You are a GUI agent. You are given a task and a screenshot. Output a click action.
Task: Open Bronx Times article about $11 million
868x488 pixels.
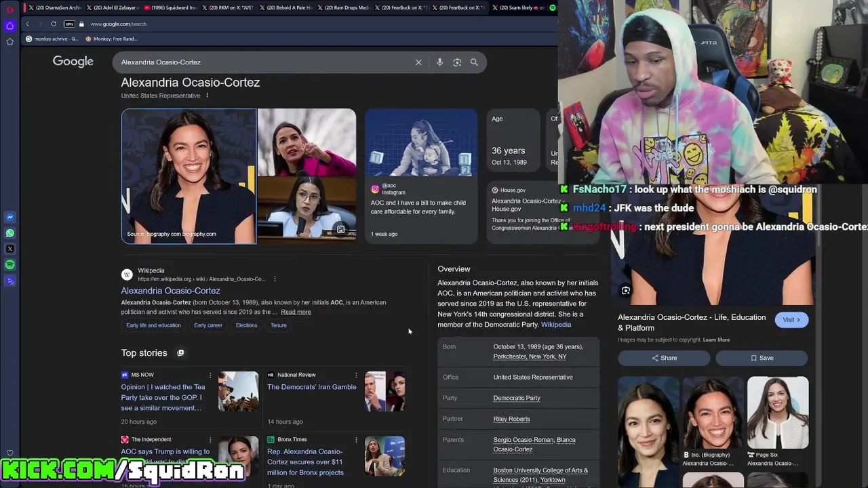pos(305,462)
